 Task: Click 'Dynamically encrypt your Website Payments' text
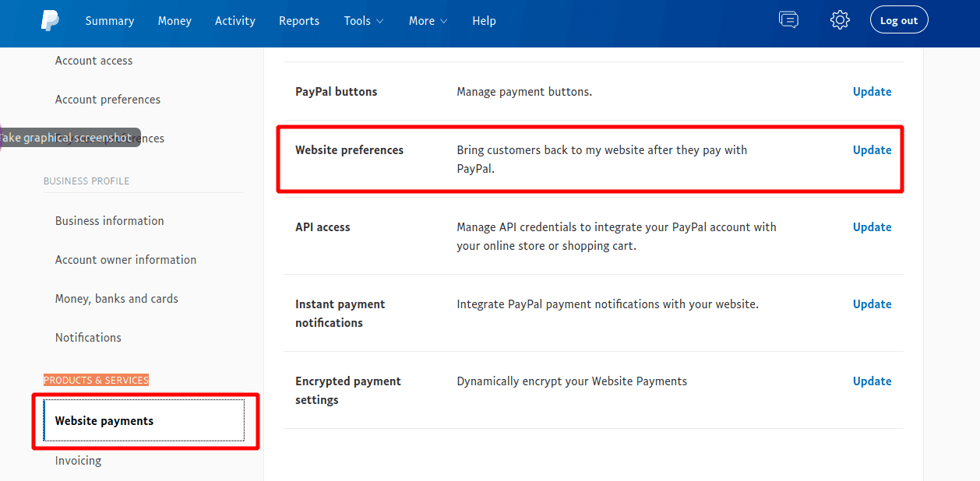572,381
